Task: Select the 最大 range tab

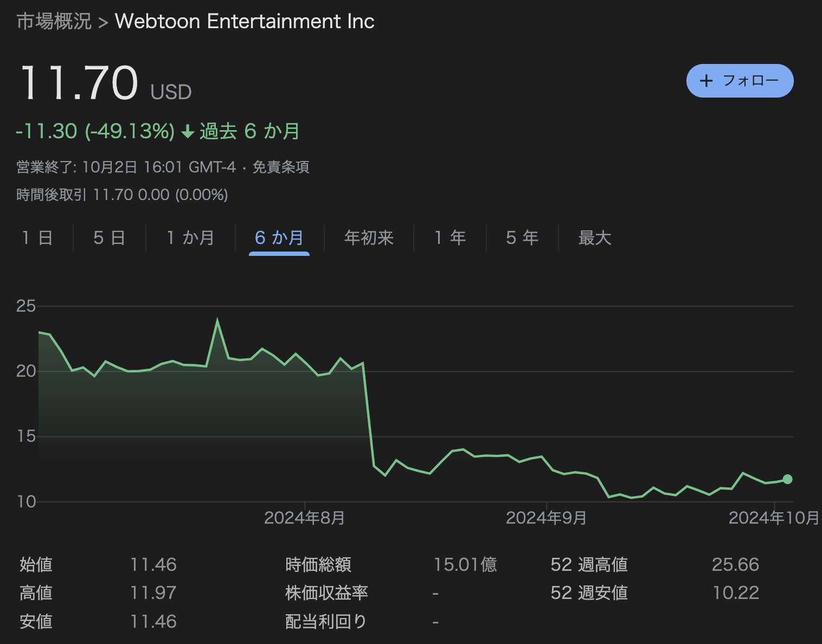Action: (x=594, y=237)
